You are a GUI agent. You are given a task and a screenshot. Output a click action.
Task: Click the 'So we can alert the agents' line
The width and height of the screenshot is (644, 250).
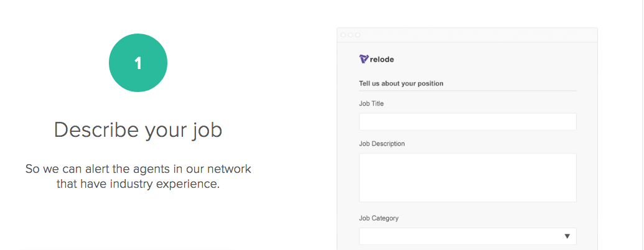[x=138, y=169]
